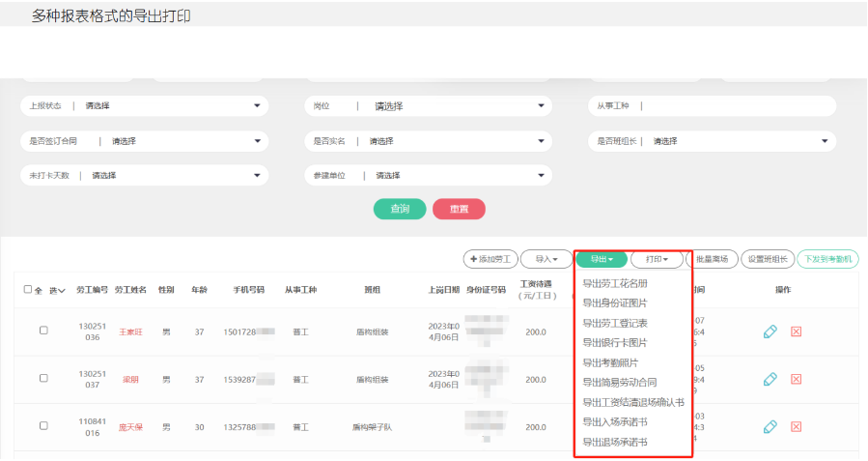Open the 上报状态 dropdown
Screen dimensions: 868x461
(144, 105)
